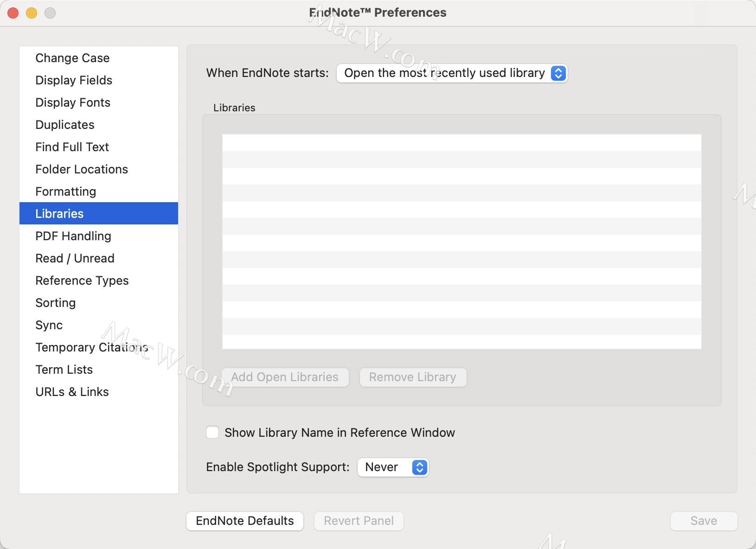This screenshot has height=549, width=756.
Task: Open Sync preferences panel
Action: tap(99, 325)
